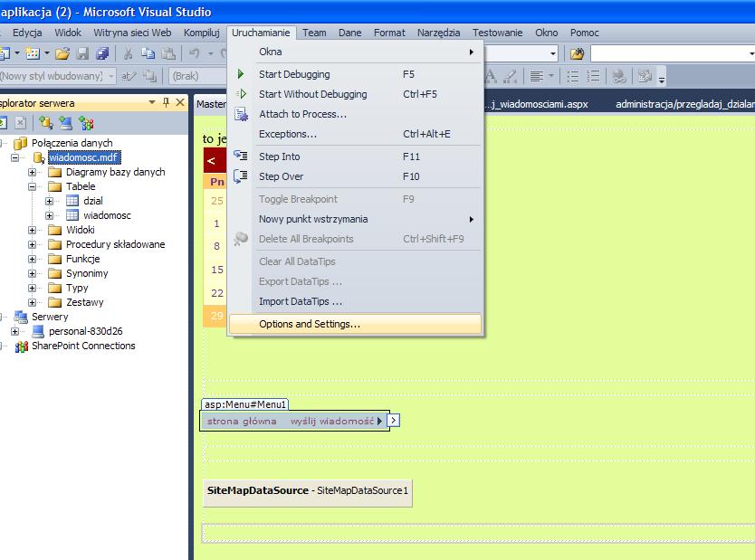Expand the Funkcje folder

pyautogui.click(x=32, y=259)
